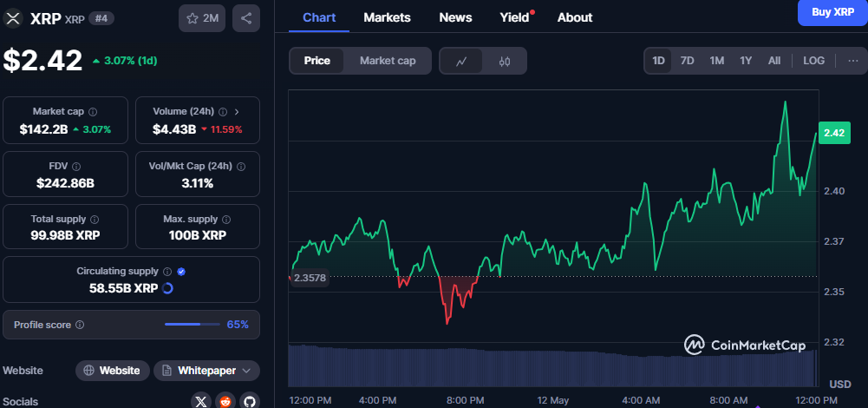
Task: Click the 2.3578 open price label
Action: [310, 277]
